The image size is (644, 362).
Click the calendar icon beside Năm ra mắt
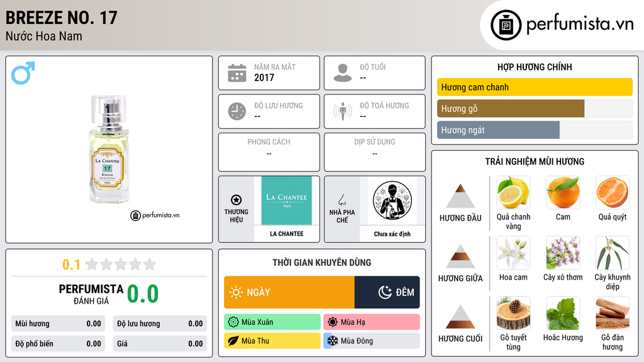pos(237,73)
